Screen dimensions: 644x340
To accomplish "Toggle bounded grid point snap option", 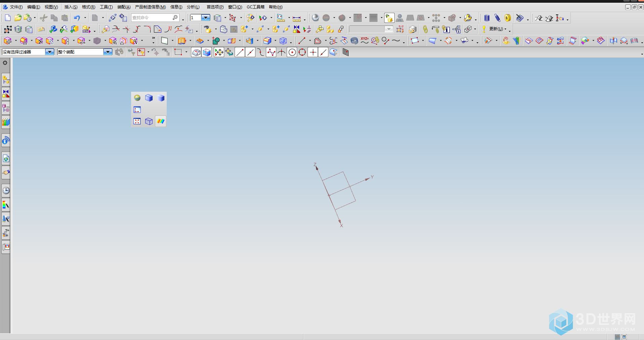I will pos(346,52).
